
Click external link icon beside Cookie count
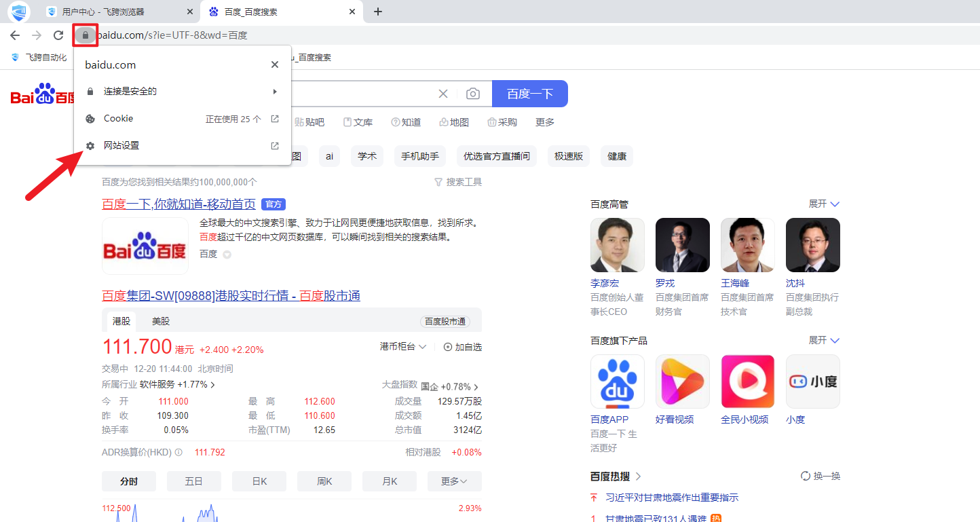coord(275,119)
